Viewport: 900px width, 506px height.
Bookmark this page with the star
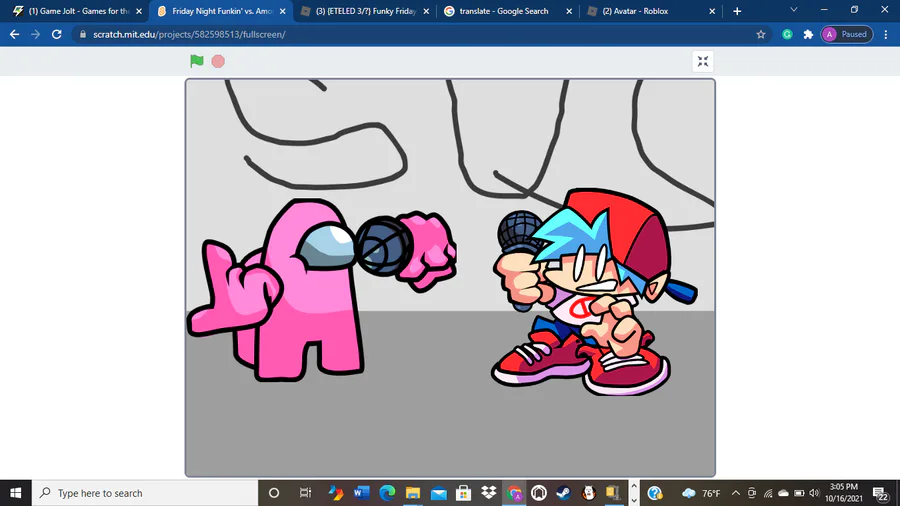761,34
